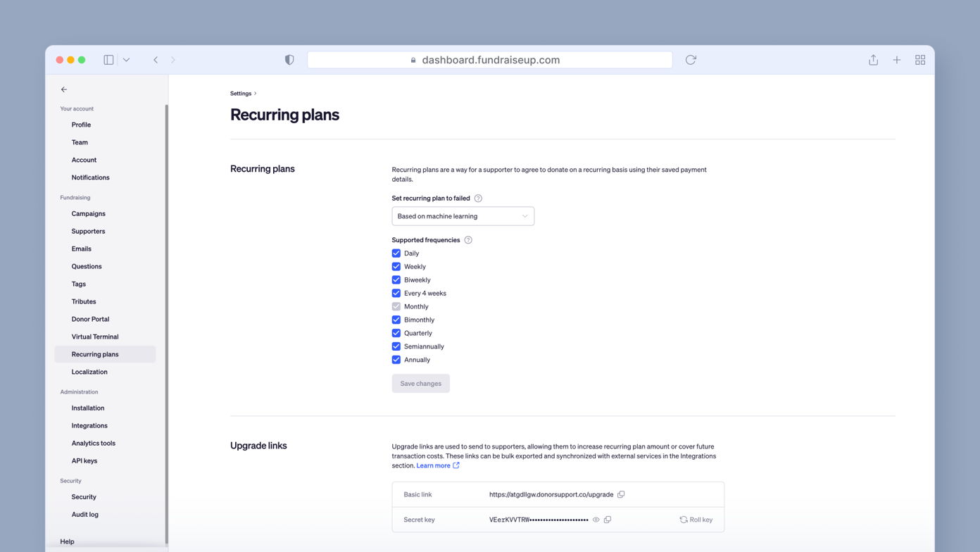Open API keys settings
This screenshot has width=980, height=552.
tap(84, 460)
